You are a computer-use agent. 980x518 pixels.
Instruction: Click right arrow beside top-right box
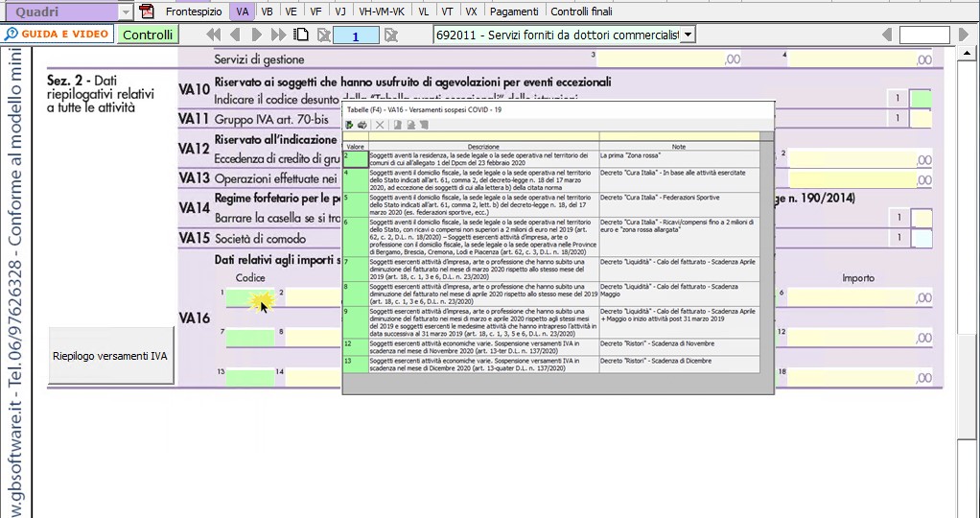[963, 35]
